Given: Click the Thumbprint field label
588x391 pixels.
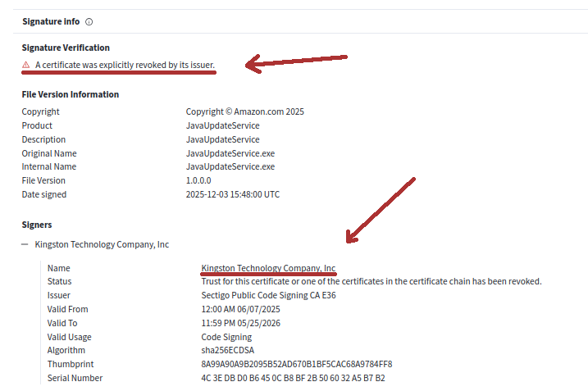Looking at the screenshot, I should coord(71,364).
